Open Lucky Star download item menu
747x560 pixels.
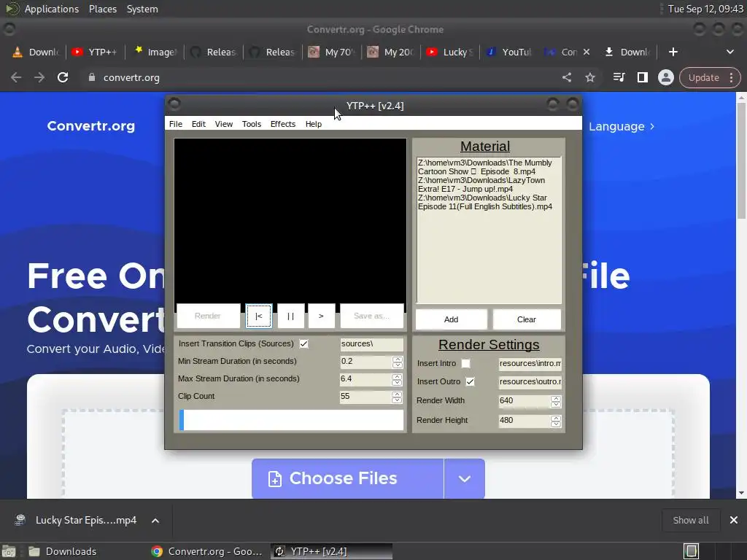155,521
